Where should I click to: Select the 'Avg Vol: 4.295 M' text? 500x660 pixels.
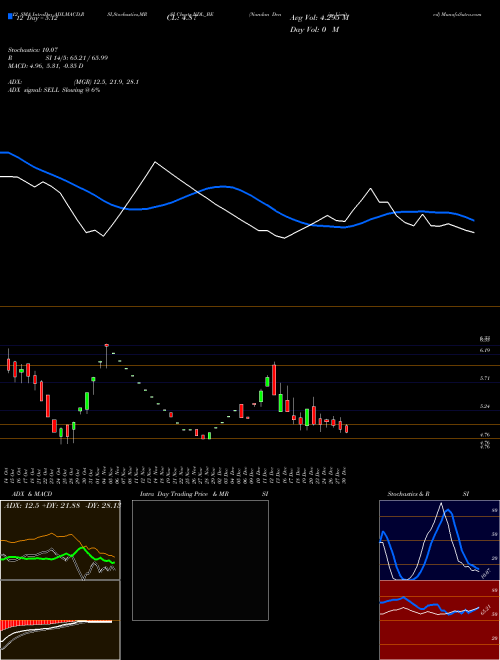(319, 18)
